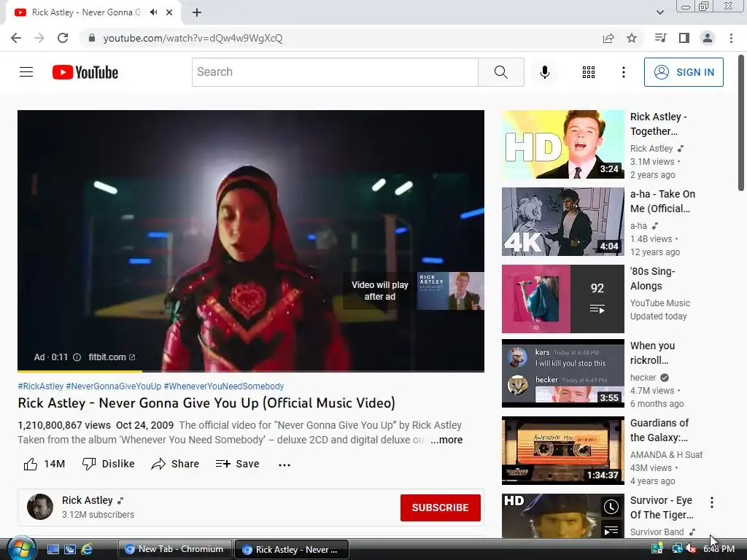The image size is (747, 560).
Task: Click Switch Between Windows quick launch icon
Action: point(70,550)
